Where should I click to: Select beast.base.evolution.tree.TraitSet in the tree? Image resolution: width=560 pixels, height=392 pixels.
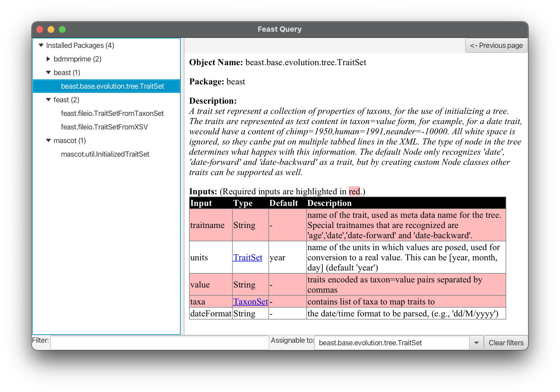pyautogui.click(x=106, y=86)
